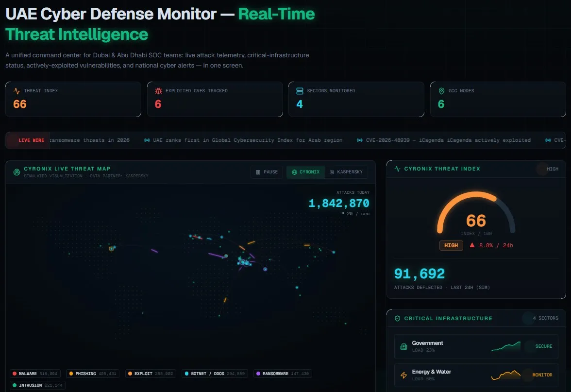
Task: Click the Sectors Monitored card
Action: click(356, 100)
